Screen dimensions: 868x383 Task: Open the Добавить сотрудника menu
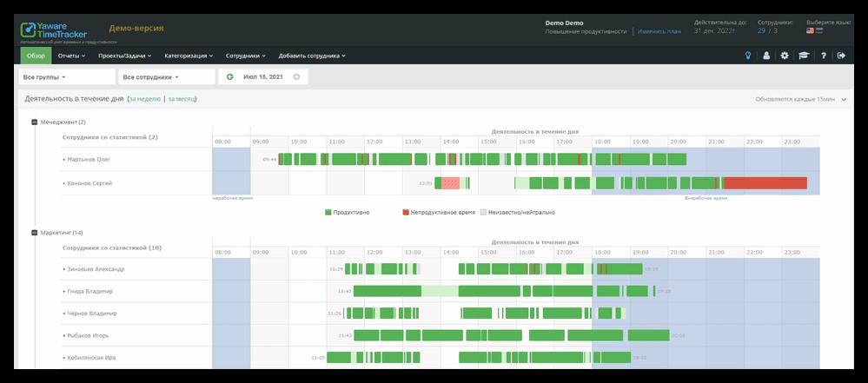312,56
